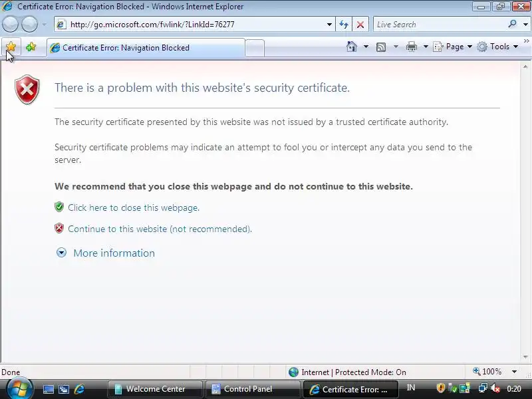Image resolution: width=532 pixels, height=399 pixels.
Task: Expand the Home button dropdown arrow
Action: click(366, 47)
